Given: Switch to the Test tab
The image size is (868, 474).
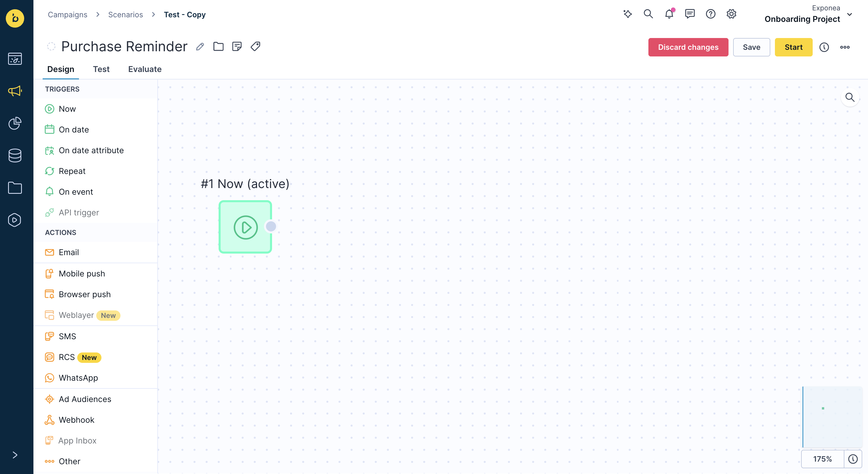Looking at the screenshot, I should pyautogui.click(x=101, y=69).
